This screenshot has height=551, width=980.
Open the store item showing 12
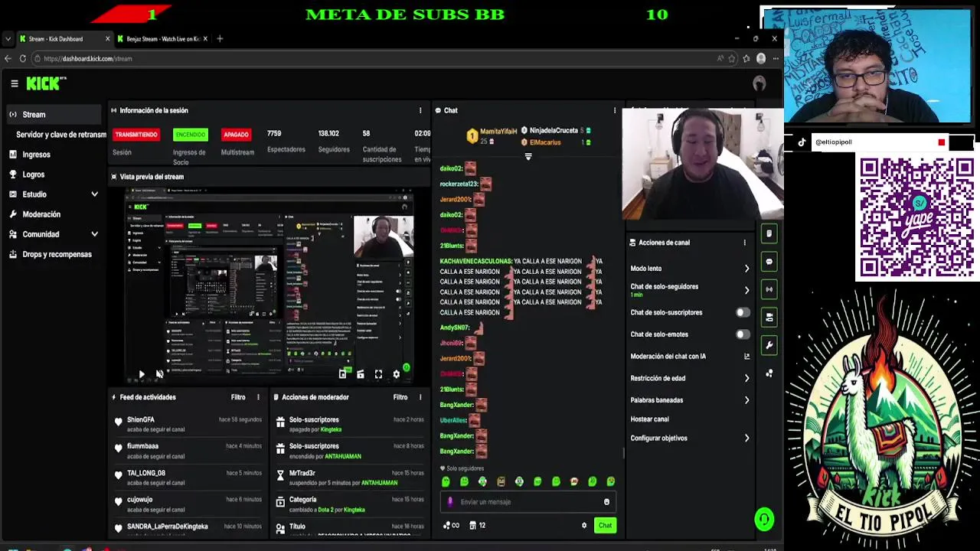[477, 525]
